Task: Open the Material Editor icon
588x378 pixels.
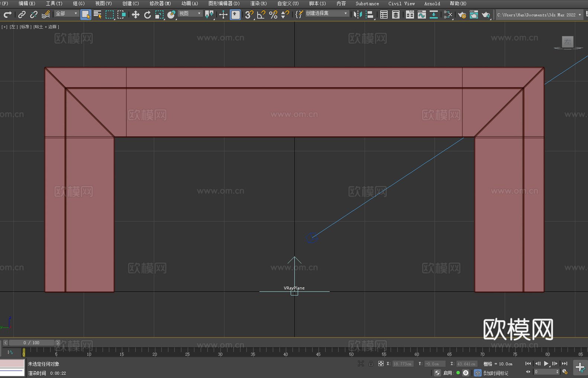Action: click(448, 14)
